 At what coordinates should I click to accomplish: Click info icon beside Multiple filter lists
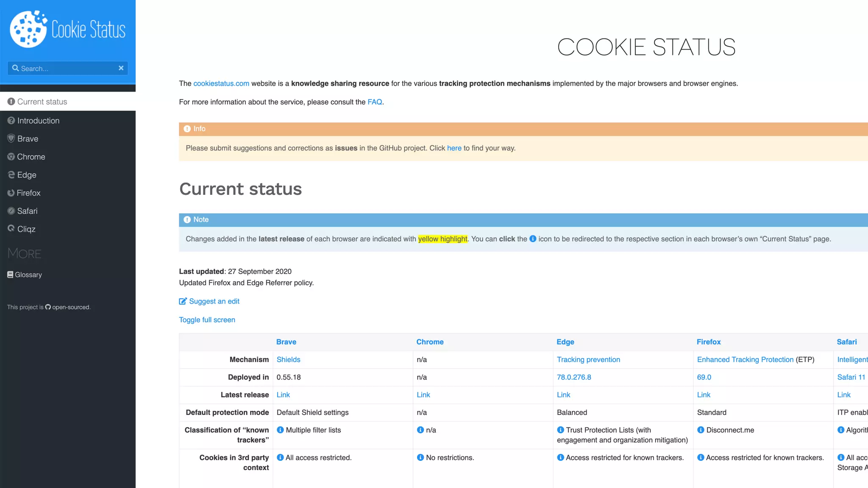click(x=280, y=430)
